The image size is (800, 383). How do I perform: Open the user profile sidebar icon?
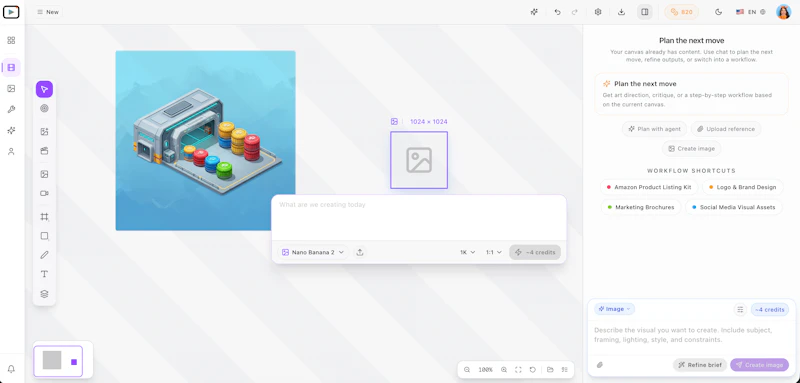(11, 151)
